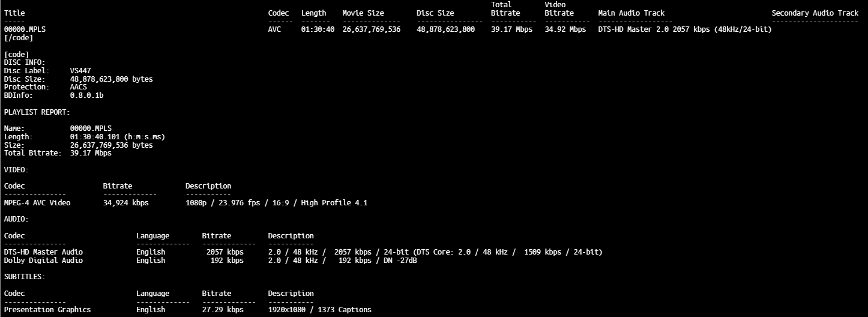Click the Main Audio Track column header

631,13
